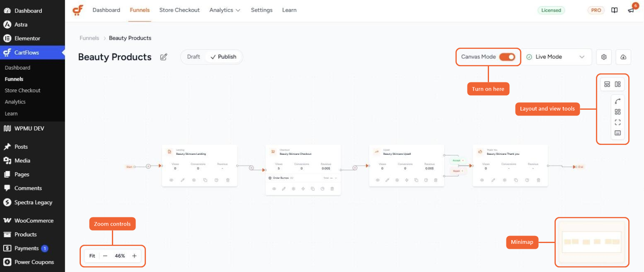Add a step after the Reject branch
Viewport: 644px width, 272px height.
click(x=462, y=171)
